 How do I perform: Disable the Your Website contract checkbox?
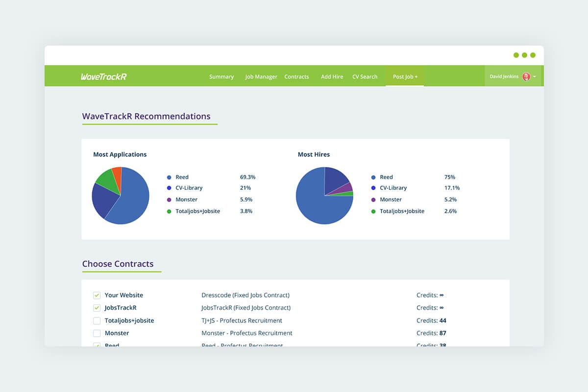coord(97,295)
